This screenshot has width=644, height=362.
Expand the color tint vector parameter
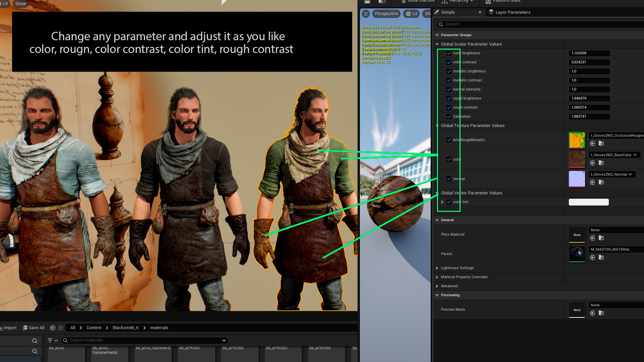(442, 202)
